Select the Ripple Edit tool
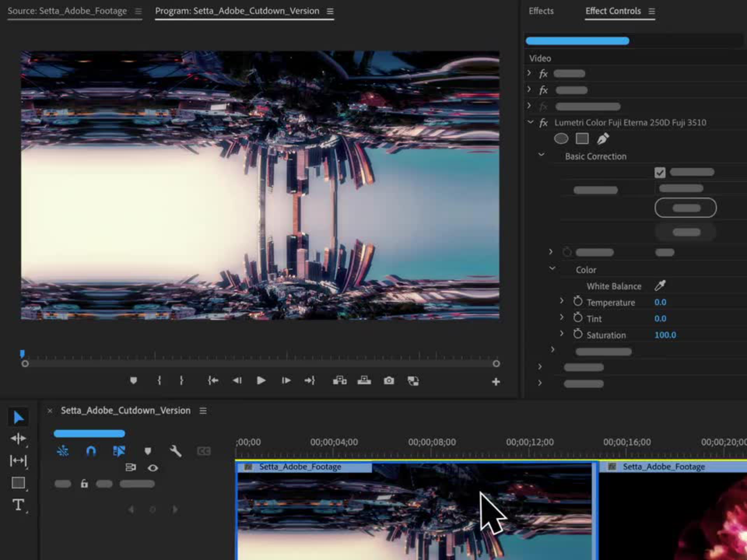 click(18, 439)
